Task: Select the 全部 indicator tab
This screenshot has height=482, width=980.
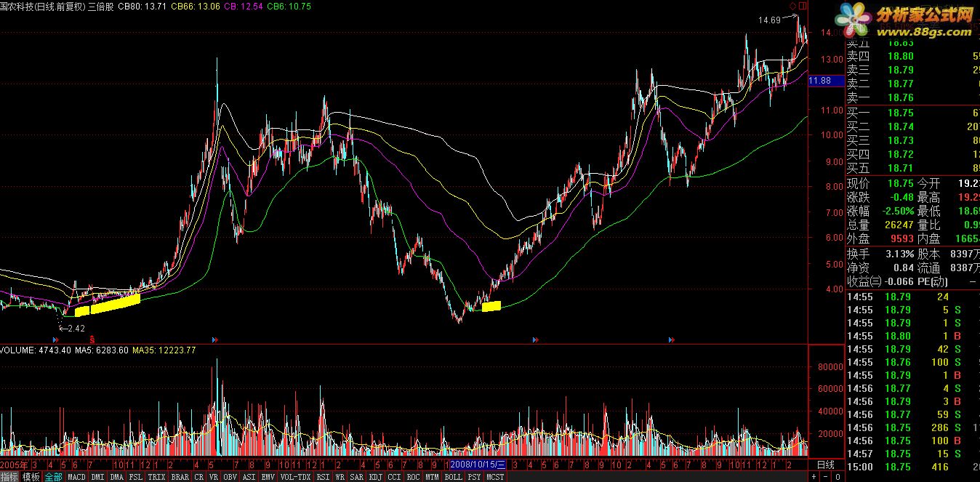Action: click(x=53, y=477)
